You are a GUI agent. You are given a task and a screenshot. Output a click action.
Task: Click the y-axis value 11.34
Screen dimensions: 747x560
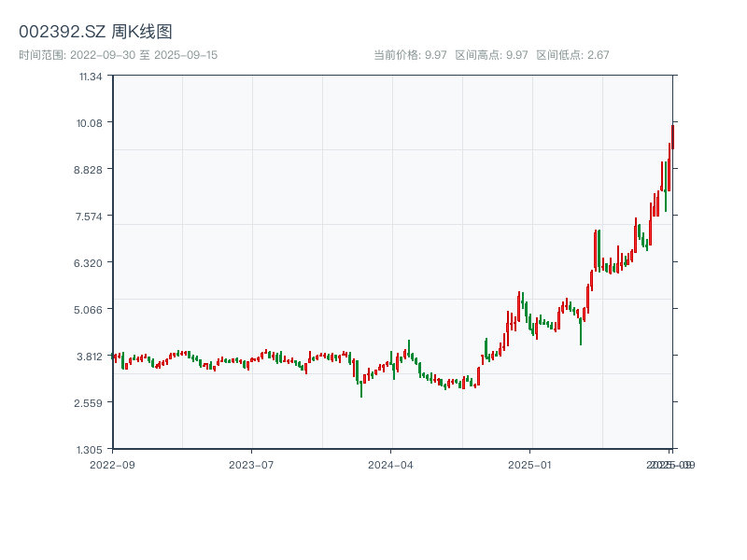(x=91, y=77)
